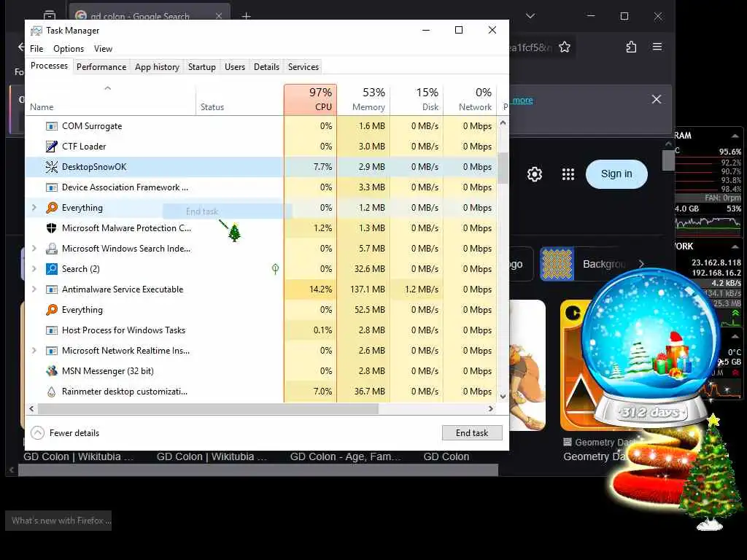This screenshot has width=747, height=560.
Task: Collapse Task Manager with Fewer details
Action: [65, 433]
